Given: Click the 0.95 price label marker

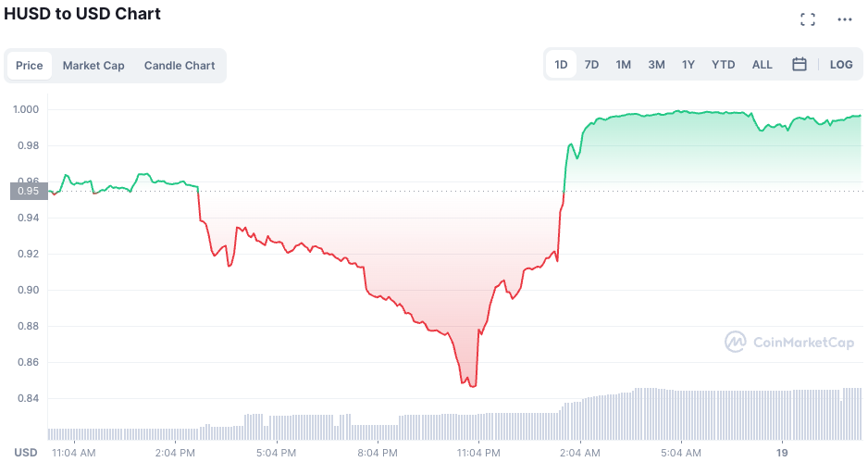Looking at the screenshot, I should coord(26,192).
